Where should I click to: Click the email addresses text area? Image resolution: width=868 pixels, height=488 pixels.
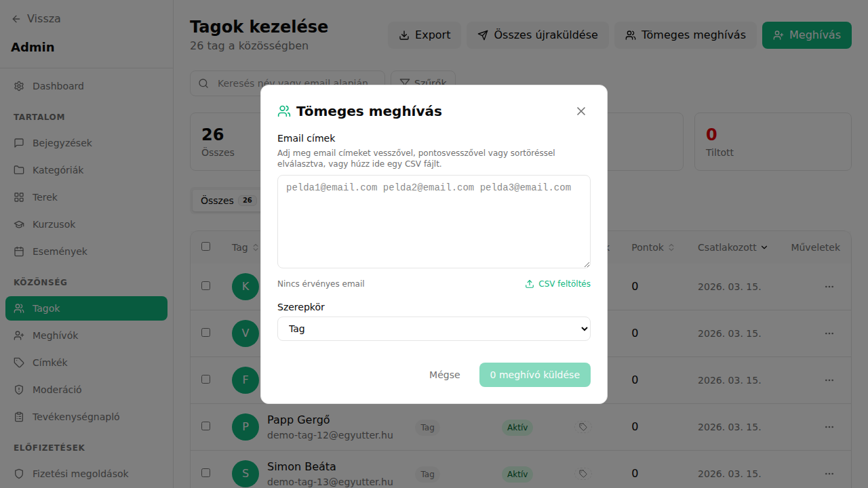pyautogui.click(x=434, y=221)
